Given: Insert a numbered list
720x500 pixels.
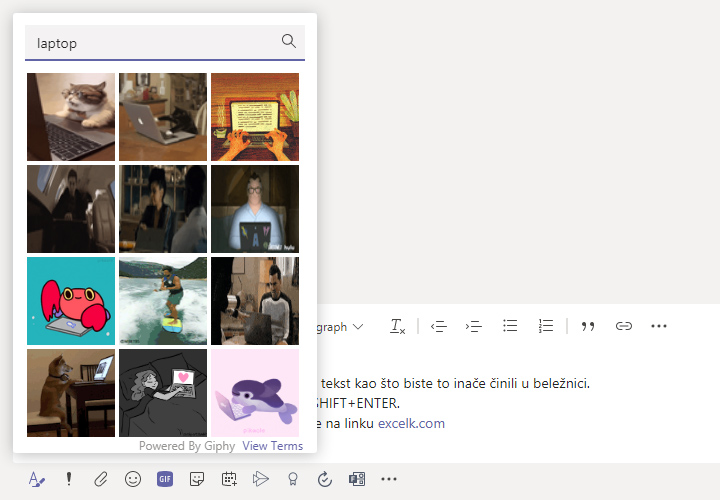Looking at the screenshot, I should click(x=545, y=326).
